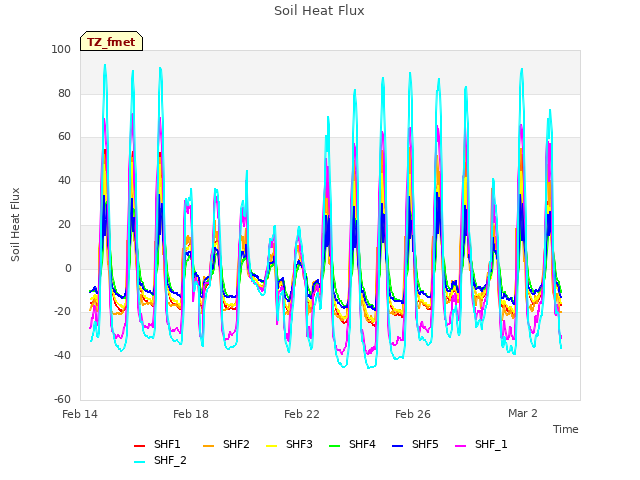Click the SHF_2 cyan legend swatch
This screenshot has width=640, height=480.
(140, 462)
